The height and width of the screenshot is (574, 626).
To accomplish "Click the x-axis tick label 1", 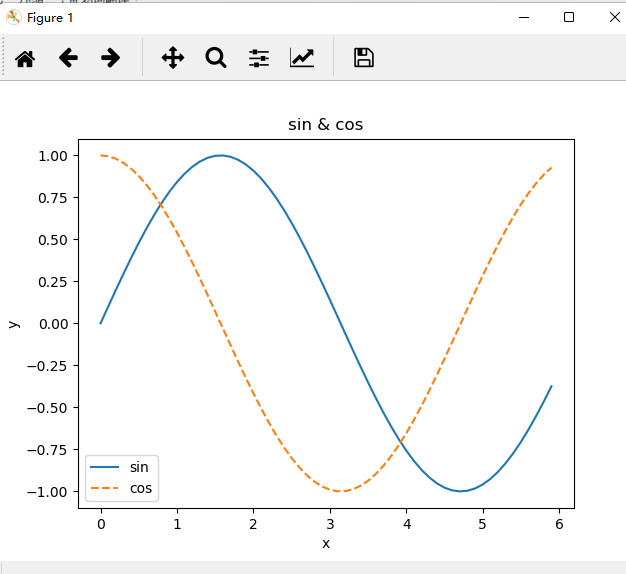I will 177,524.
